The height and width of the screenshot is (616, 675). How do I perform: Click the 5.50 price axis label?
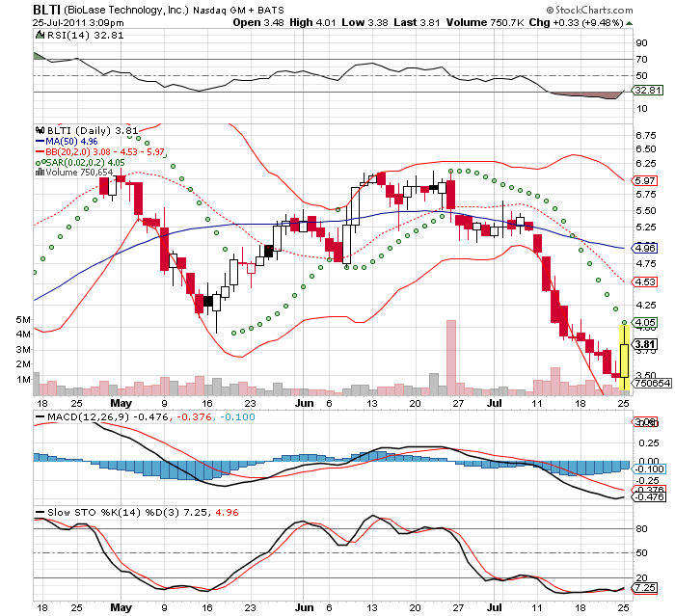(646, 210)
